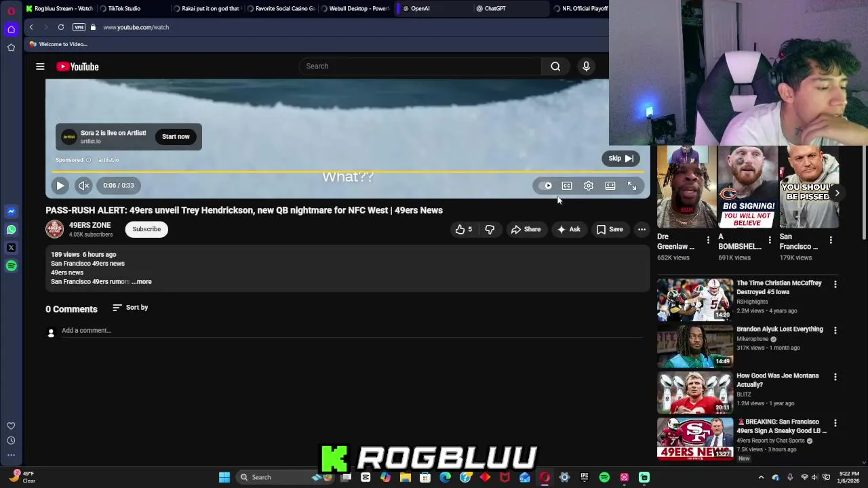
Task: Open video player settings gear
Action: (589, 186)
